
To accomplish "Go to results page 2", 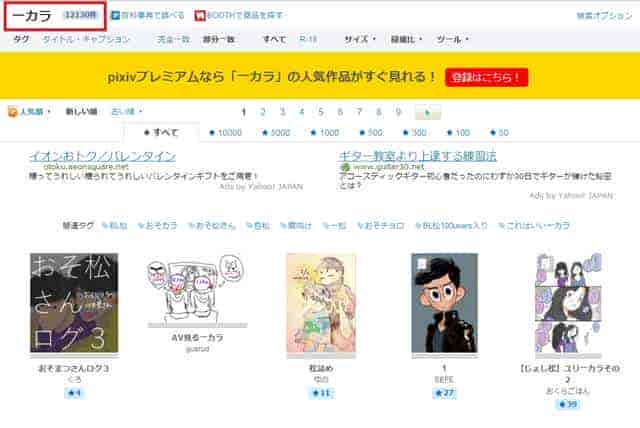I will [263, 112].
